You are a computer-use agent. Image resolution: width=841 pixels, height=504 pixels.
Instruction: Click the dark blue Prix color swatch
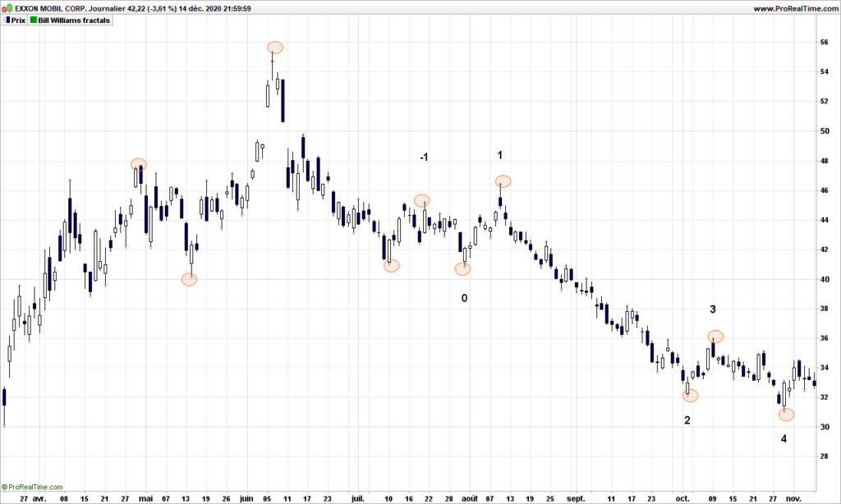tap(8, 21)
